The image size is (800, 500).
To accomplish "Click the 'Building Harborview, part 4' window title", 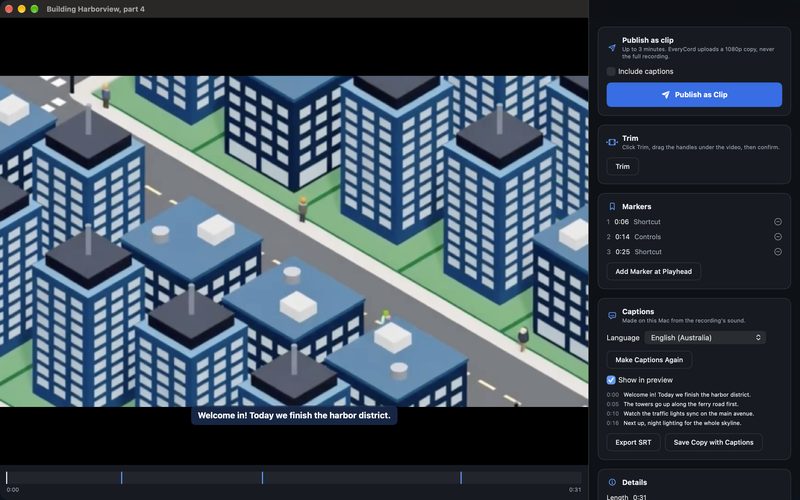I will tap(95, 9).
